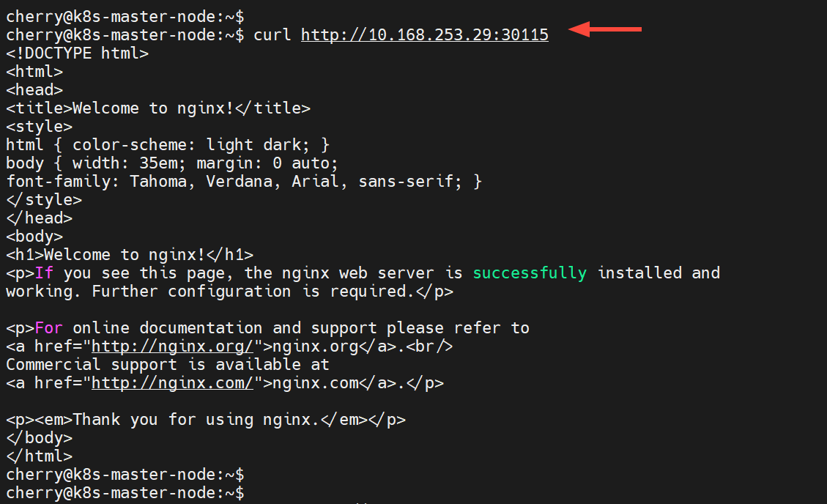
Task: Click the <!DOCTYPE html> line
Action: click(x=77, y=53)
